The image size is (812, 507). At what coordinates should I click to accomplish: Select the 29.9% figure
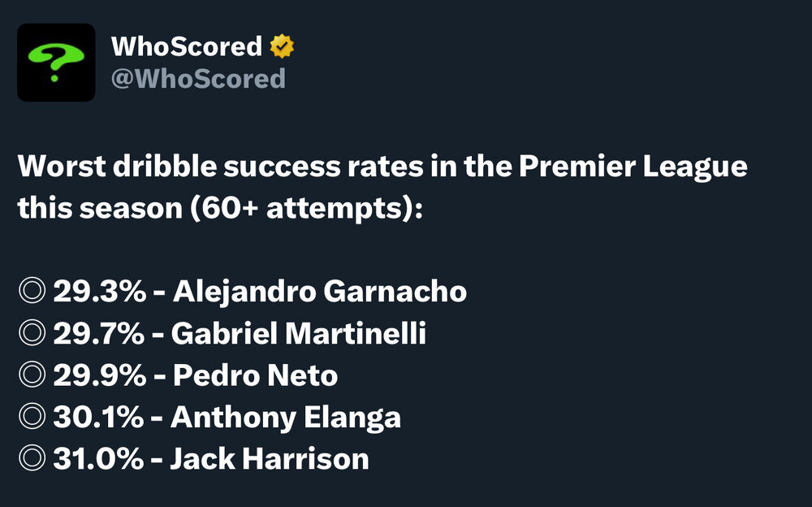click(99, 375)
